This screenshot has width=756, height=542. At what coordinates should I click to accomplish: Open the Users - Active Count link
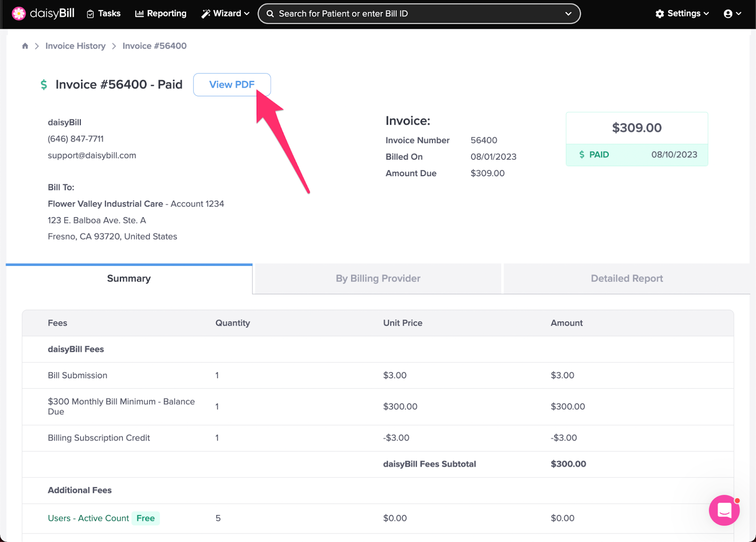pyautogui.click(x=88, y=518)
